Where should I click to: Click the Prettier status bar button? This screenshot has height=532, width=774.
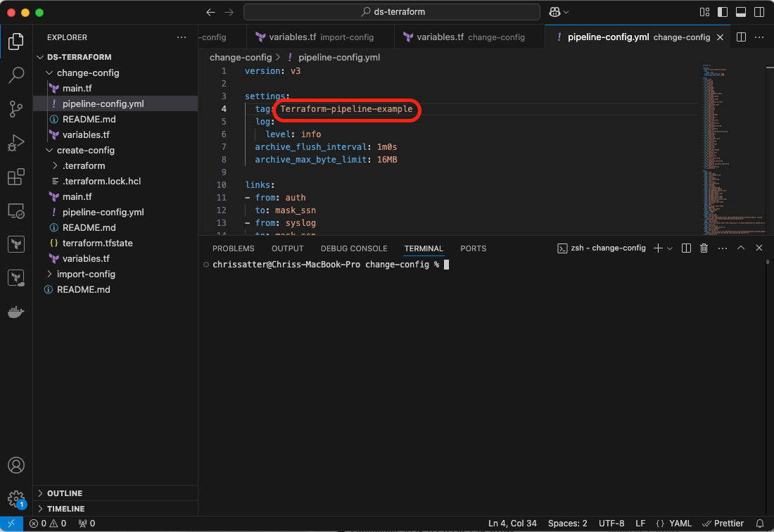pos(723,523)
